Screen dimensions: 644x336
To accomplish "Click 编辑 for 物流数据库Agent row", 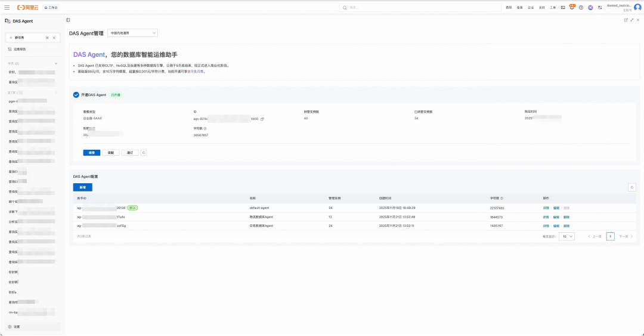I will pos(556,217).
